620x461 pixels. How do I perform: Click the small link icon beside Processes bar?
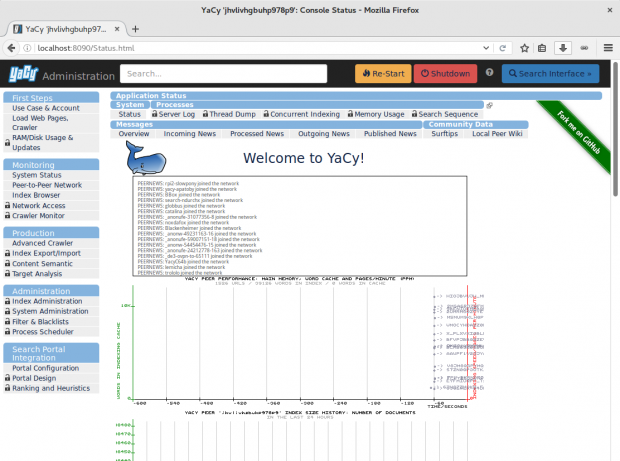490,105
